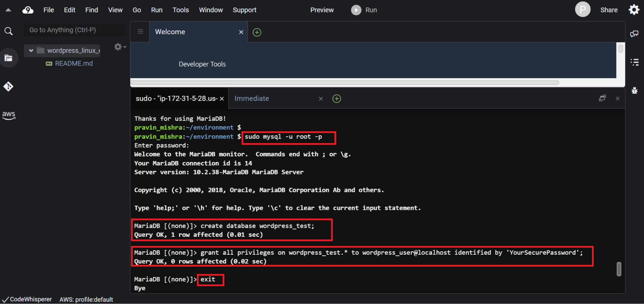Switch to the Immediate tab
The height and width of the screenshot is (304, 644).
tap(277, 99)
